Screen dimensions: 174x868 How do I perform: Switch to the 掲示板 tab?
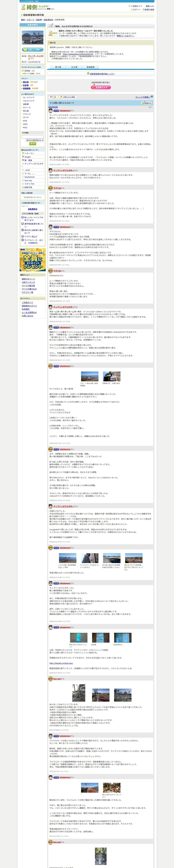[x=58, y=67]
